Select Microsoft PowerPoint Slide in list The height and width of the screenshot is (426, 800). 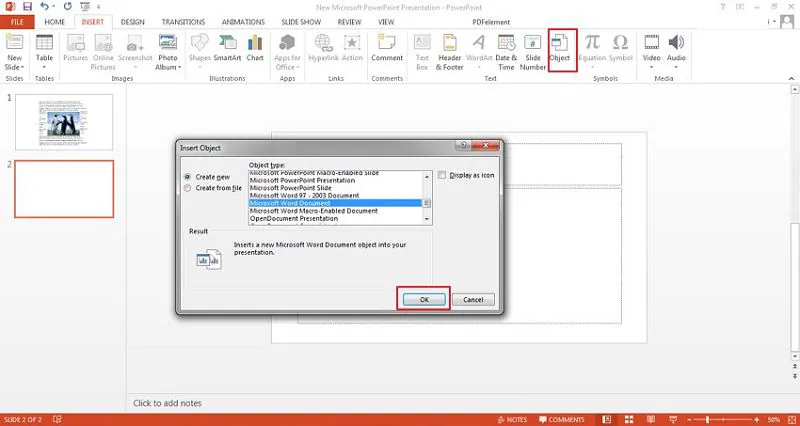[x=336, y=188]
